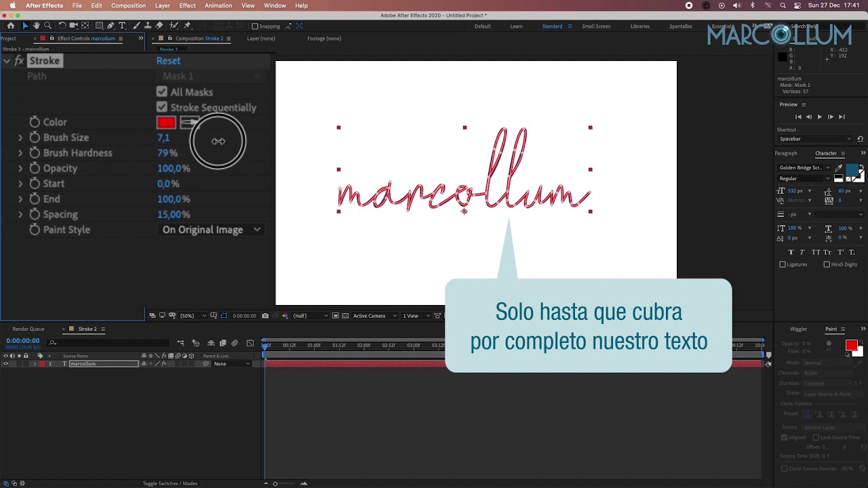Viewport: 868px width, 488px height.
Task: Open Composition menu
Action: pyautogui.click(x=128, y=5)
